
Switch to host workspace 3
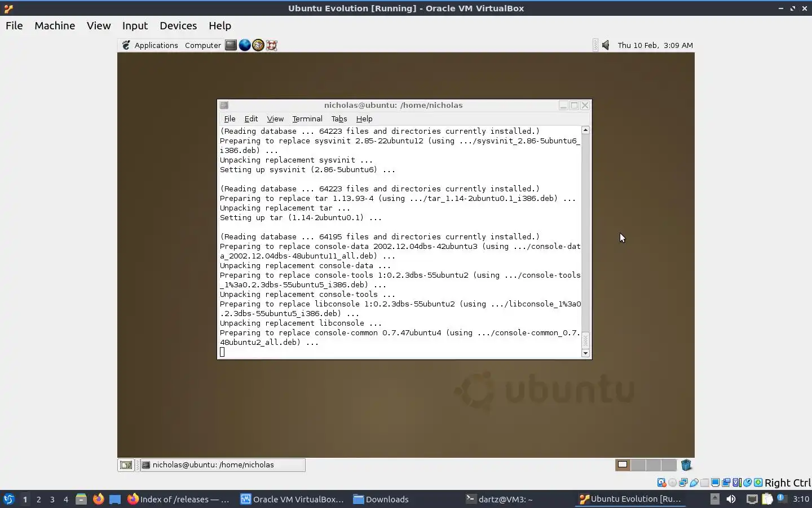click(52, 499)
